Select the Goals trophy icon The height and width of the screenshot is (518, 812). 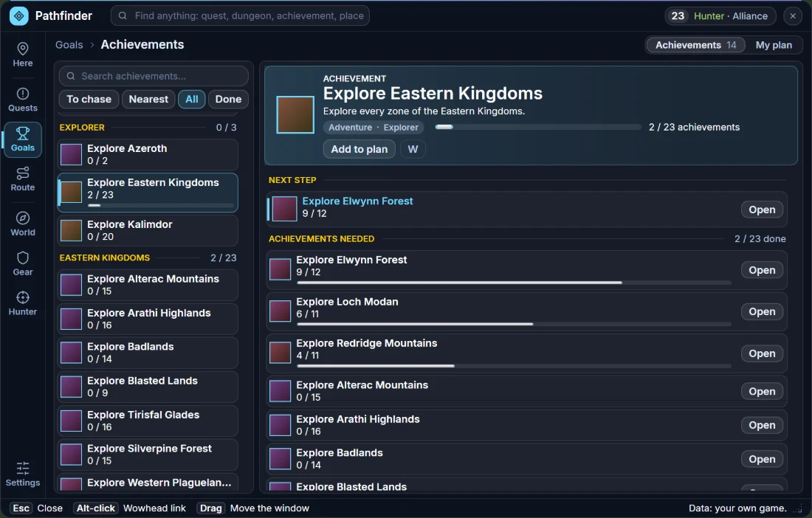tap(23, 134)
